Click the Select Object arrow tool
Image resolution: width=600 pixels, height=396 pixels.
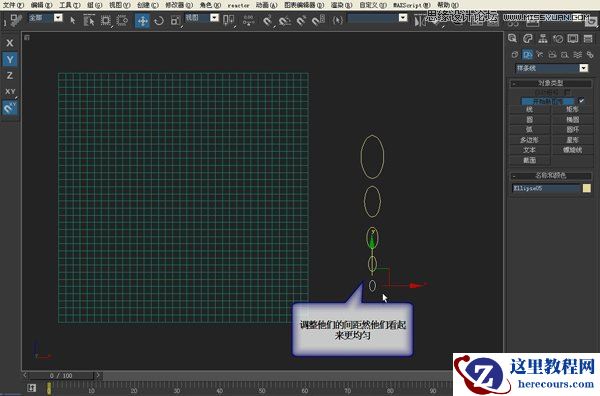[x=73, y=20]
